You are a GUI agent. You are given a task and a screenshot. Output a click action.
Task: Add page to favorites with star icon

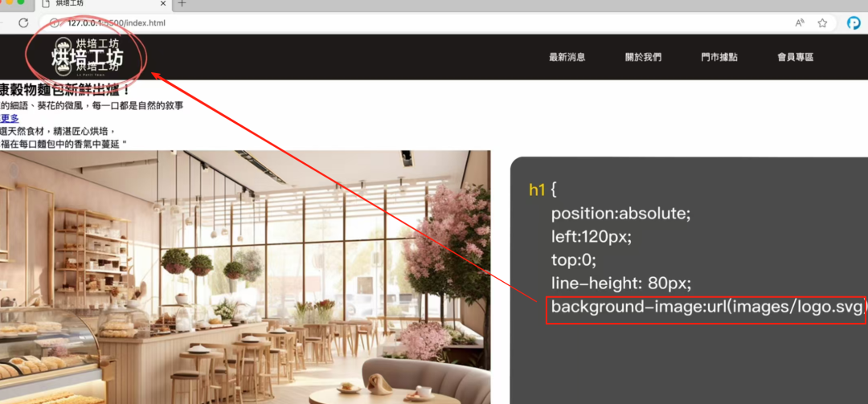(823, 22)
